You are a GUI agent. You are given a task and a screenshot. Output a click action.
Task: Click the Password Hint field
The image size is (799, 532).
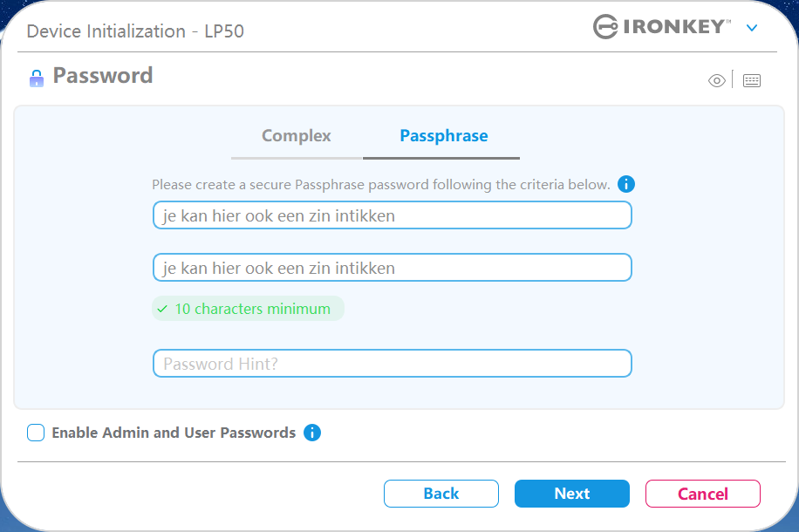pos(392,364)
